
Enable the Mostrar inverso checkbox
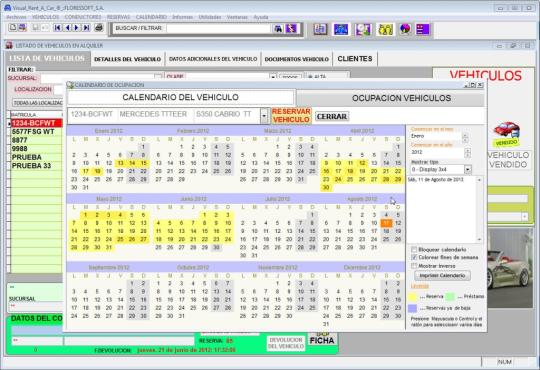[414, 266]
